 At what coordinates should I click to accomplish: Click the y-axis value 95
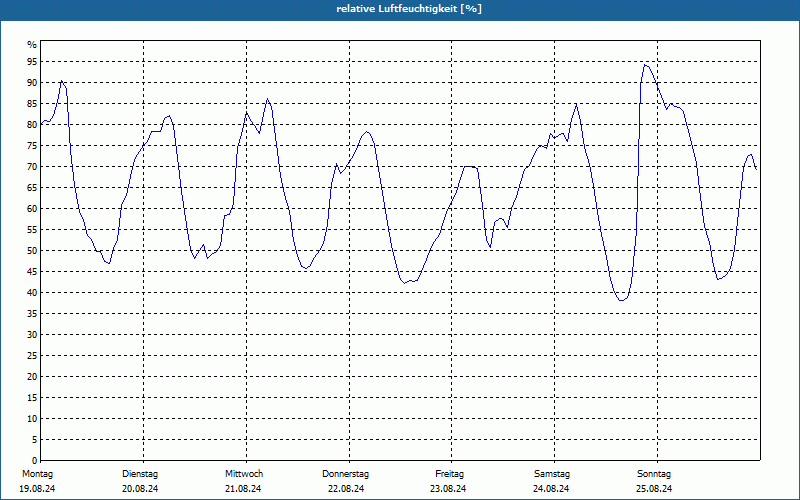(x=32, y=62)
